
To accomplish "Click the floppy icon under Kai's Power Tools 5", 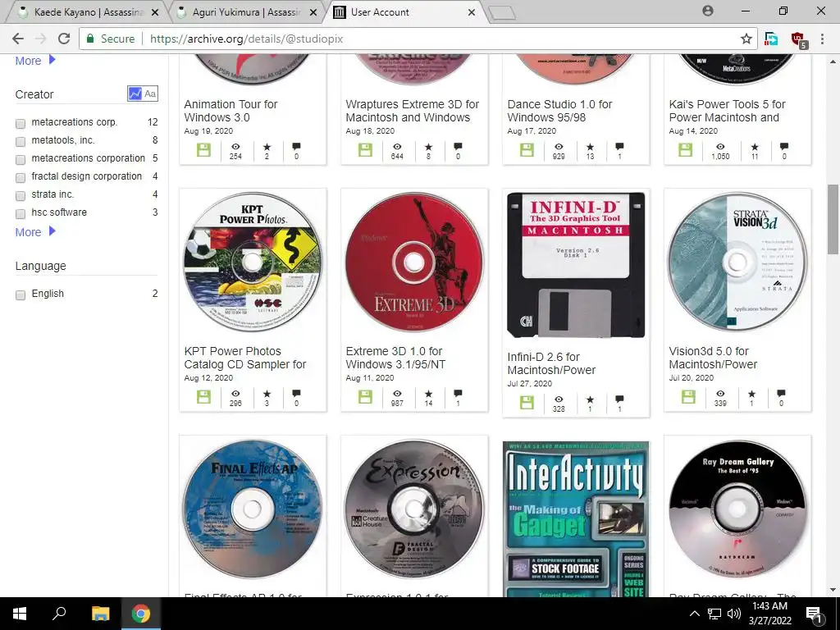I will coord(686,150).
